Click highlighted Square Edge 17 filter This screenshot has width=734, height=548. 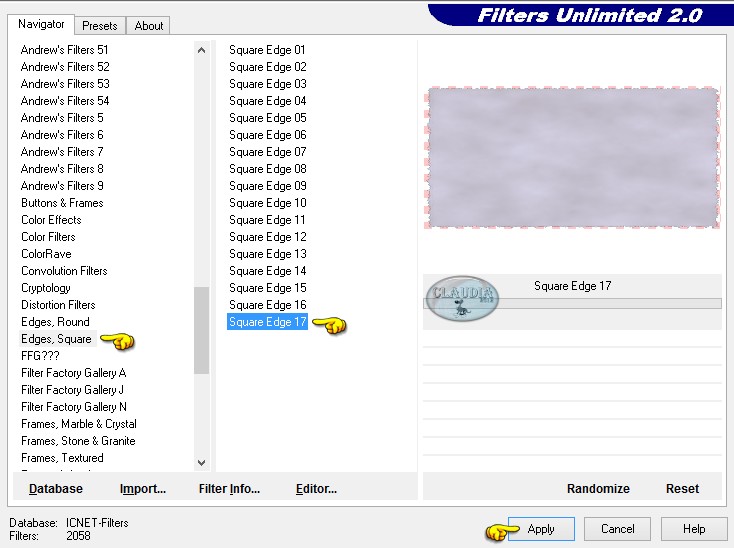[267, 322]
